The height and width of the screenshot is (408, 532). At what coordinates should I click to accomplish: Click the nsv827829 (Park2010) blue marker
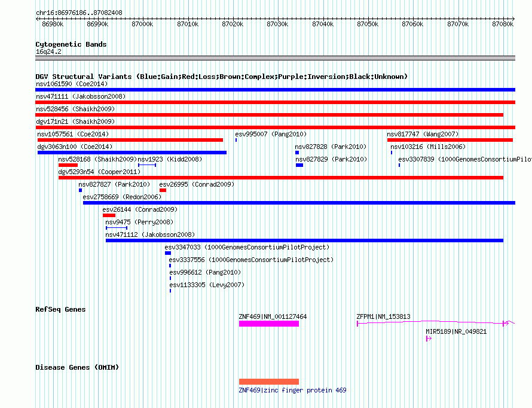pos(299,165)
